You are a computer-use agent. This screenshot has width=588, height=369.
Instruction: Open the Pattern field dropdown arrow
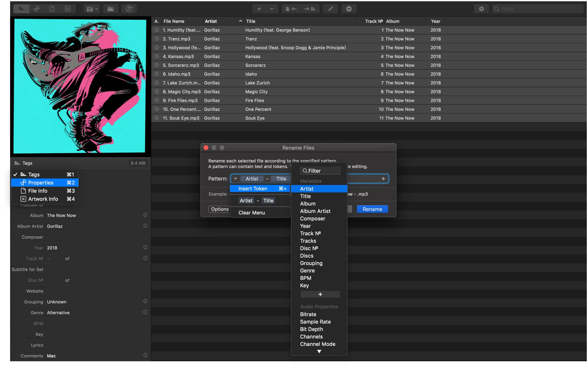[x=235, y=179]
